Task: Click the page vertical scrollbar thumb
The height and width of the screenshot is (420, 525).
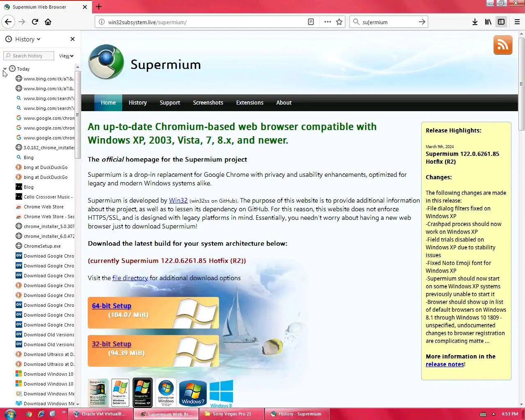Action: 521,84
